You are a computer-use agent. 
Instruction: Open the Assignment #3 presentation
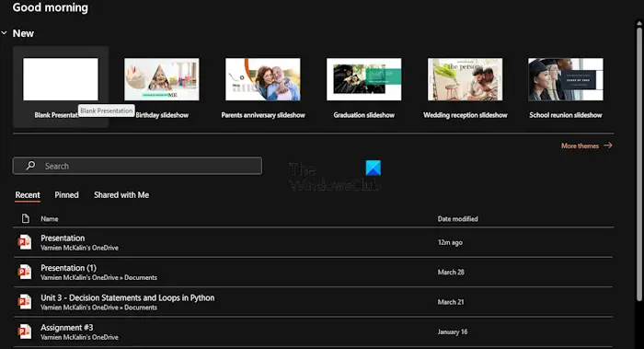pos(313,332)
